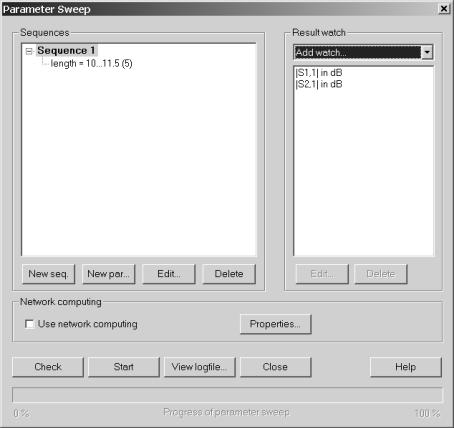Enable Use network computing checkbox
This screenshot has width=454, height=428.
(x=30, y=324)
